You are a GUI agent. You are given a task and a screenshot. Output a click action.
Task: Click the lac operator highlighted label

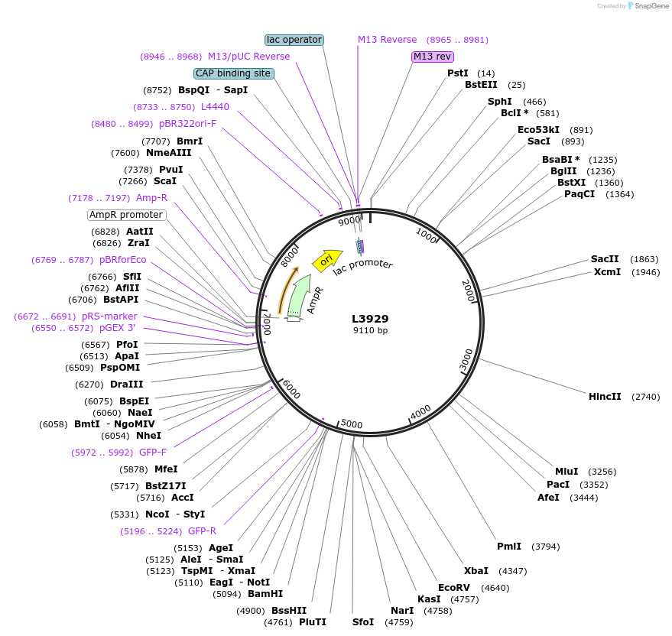click(x=294, y=39)
